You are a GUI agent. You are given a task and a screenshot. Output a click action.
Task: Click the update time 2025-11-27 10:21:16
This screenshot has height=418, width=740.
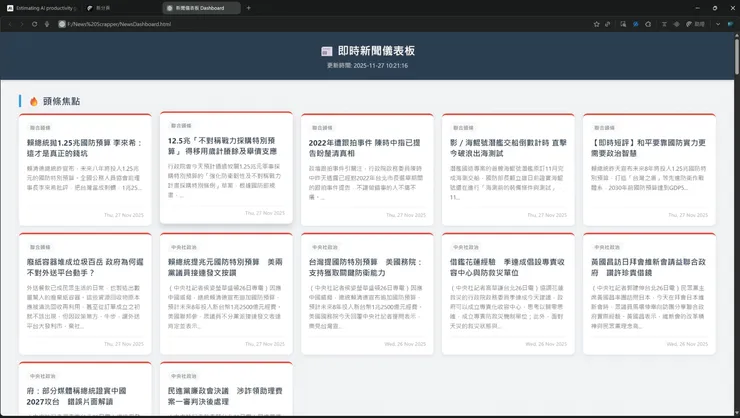tap(368, 66)
